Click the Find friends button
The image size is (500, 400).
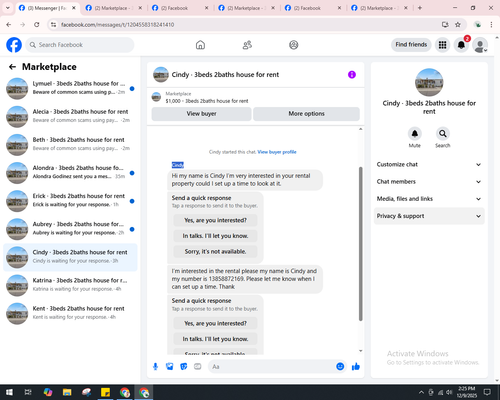411,45
